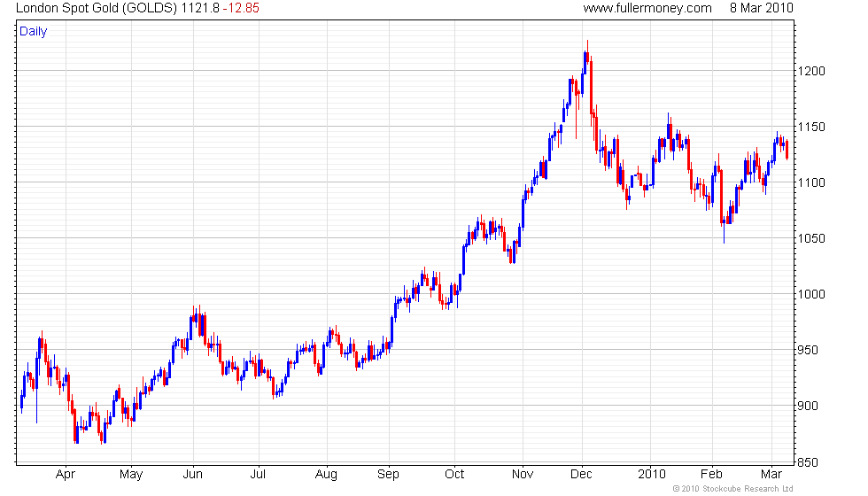Image resolution: width=868 pixels, height=496 pixels.
Task: Click the 850 price axis label
Action: point(808,462)
